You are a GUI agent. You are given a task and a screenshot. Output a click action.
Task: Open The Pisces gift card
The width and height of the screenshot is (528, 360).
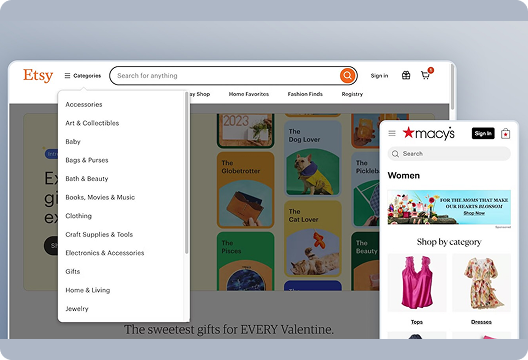click(245, 261)
